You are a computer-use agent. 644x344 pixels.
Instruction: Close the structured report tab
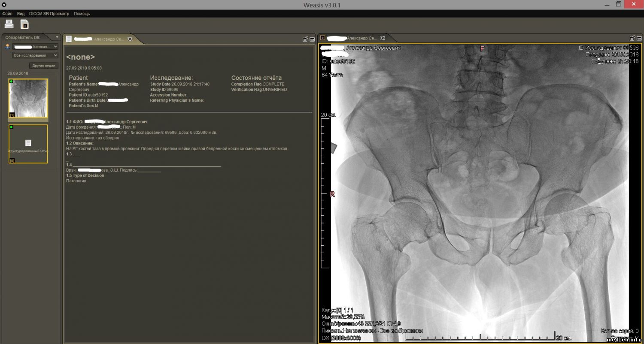pos(130,39)
